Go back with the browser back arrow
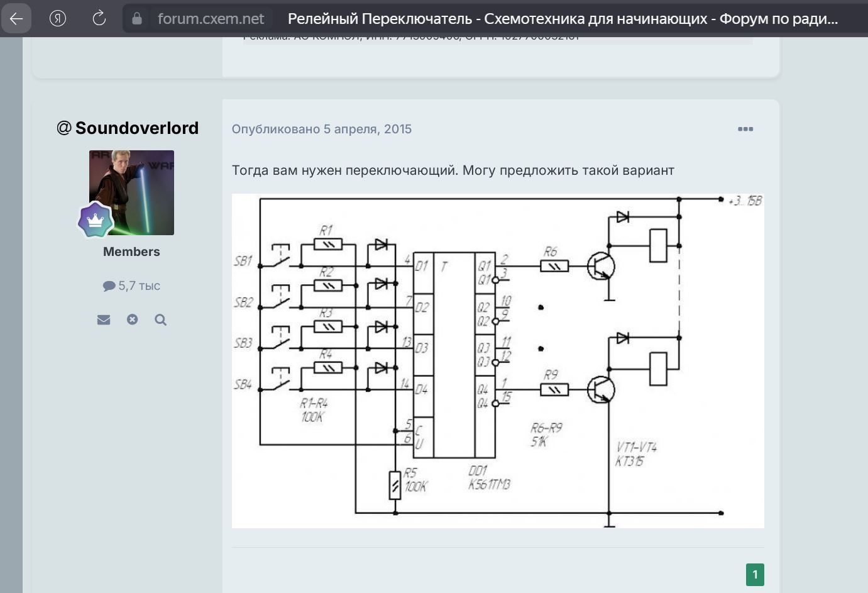This screenshot has height=593, width=868. [17, 18]
